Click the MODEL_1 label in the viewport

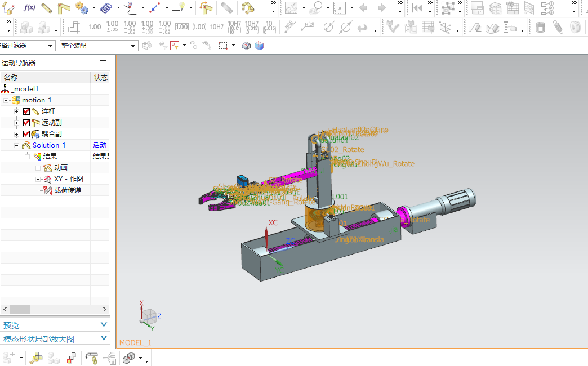coord(135,343)
